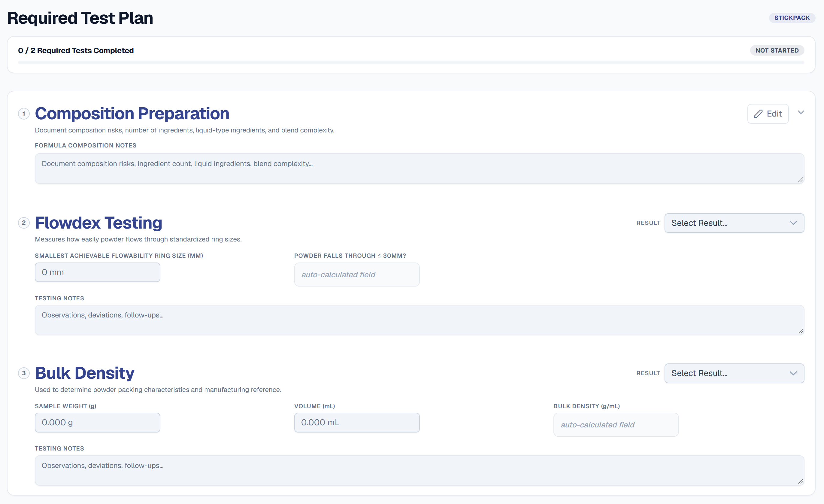
Task: Click the NOT STARTED status badge
Action: pos(777,50)
